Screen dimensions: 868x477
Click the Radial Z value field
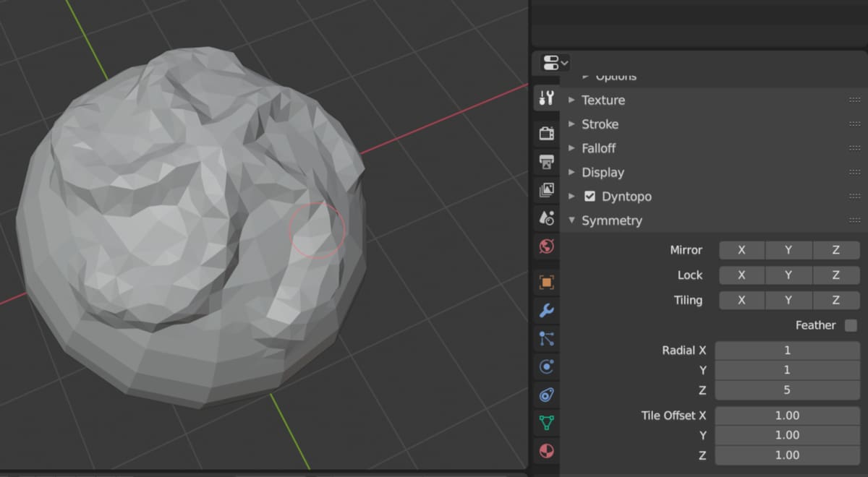coord(787,390)
